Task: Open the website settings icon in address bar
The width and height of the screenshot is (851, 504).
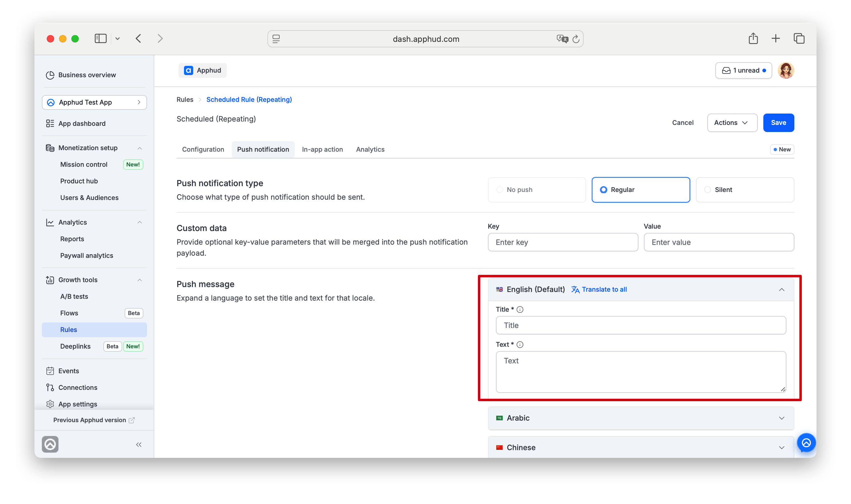Action: (x=276, y=39)
